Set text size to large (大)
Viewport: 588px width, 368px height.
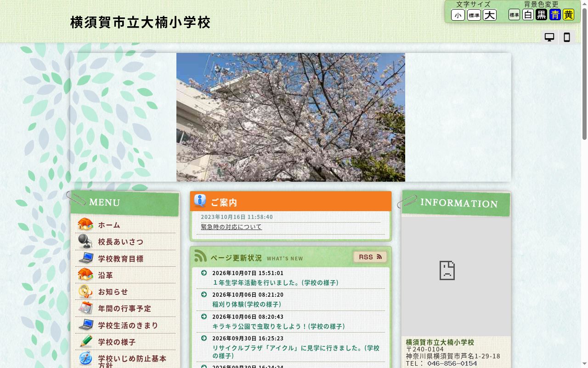click(490, 15)
